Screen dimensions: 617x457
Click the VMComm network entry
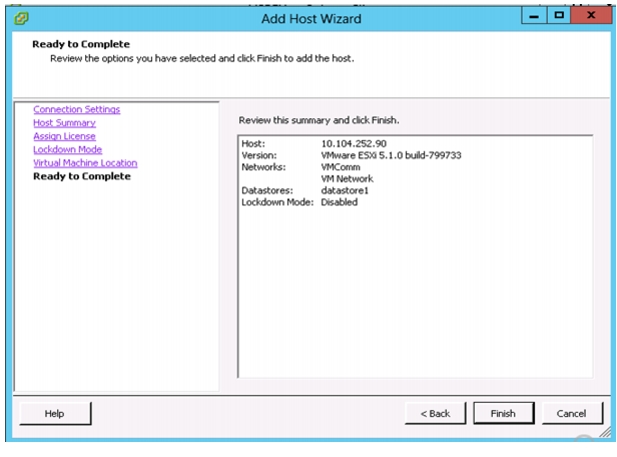pos(340,167)
